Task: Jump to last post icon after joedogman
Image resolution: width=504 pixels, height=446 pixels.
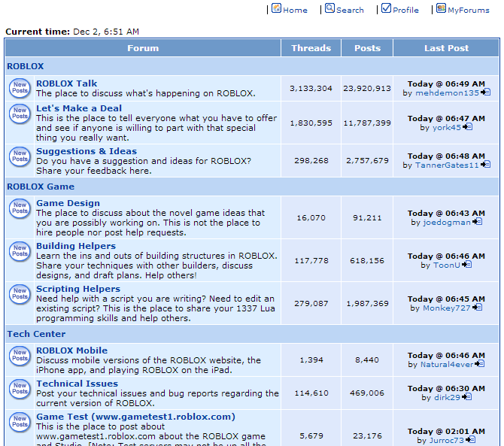Action: pyautogui.click(x=478, y=222)
